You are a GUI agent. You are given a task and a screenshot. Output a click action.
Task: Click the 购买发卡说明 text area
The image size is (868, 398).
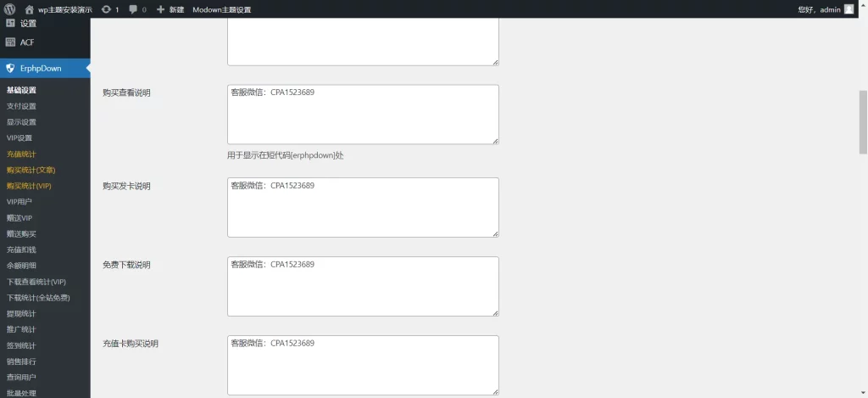363,207
